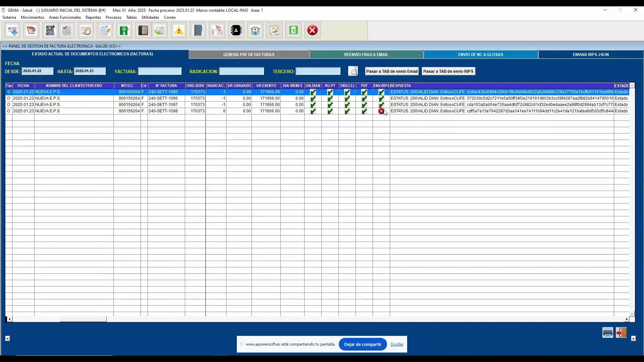The width and height of the screenshot is (644, 362).
Task: Click the checklist toolbar icon
Action: 67,31
